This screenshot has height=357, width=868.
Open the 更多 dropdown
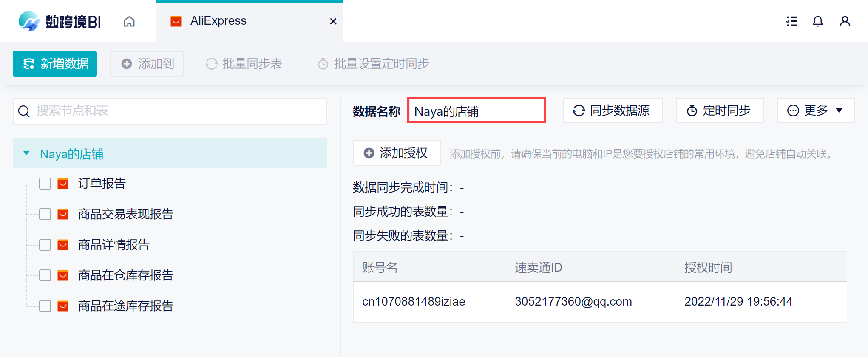(x=816, y=110)
